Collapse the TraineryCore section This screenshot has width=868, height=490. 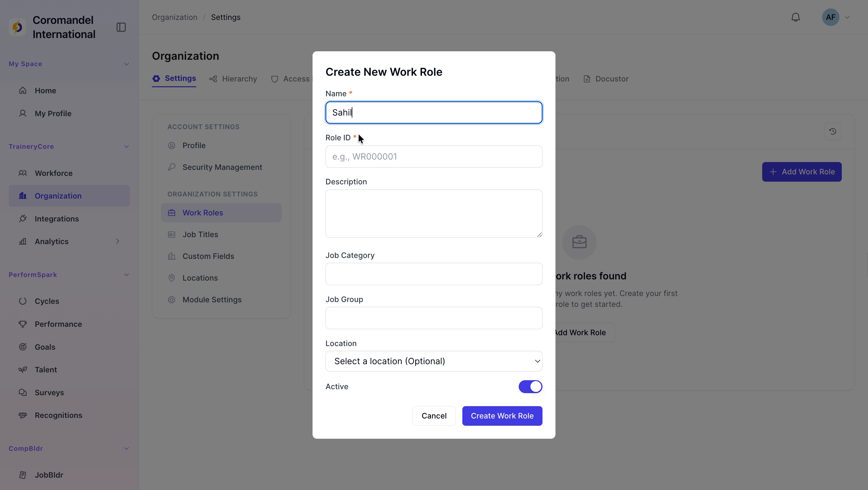[x=126, y=146]
